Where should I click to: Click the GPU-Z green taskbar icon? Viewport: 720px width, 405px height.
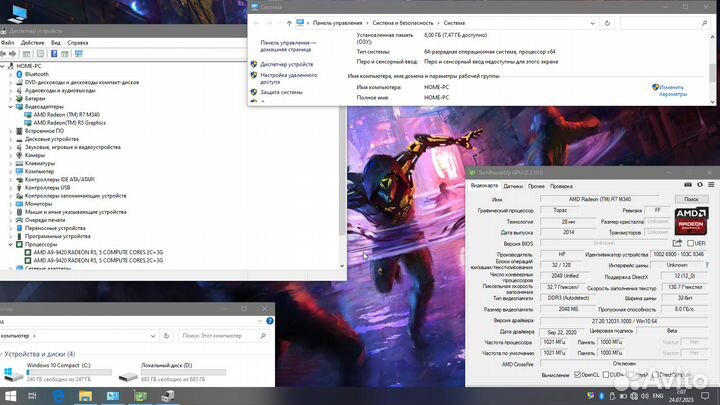(141, 396)
